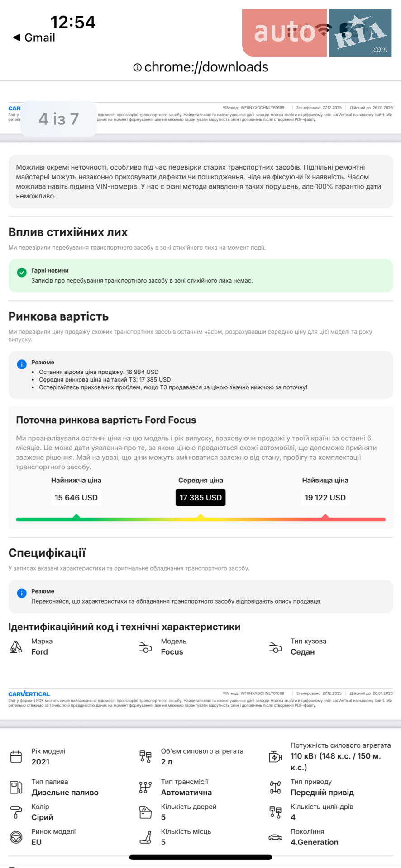
Task: Click the Марка Ford icon
Action: [16, 647]
